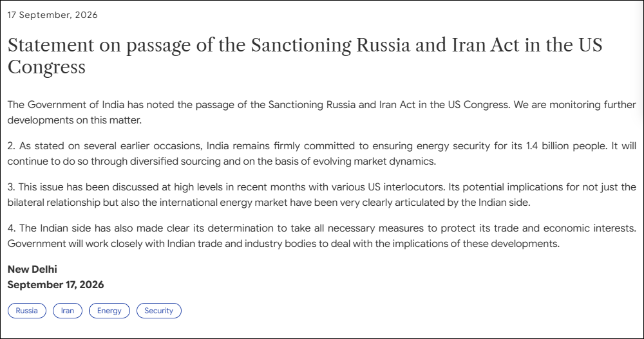Viewport: 644px width, 339px height.
Task: Click "bilateral relationship" in paragraph 3
Action: (54, 203)
